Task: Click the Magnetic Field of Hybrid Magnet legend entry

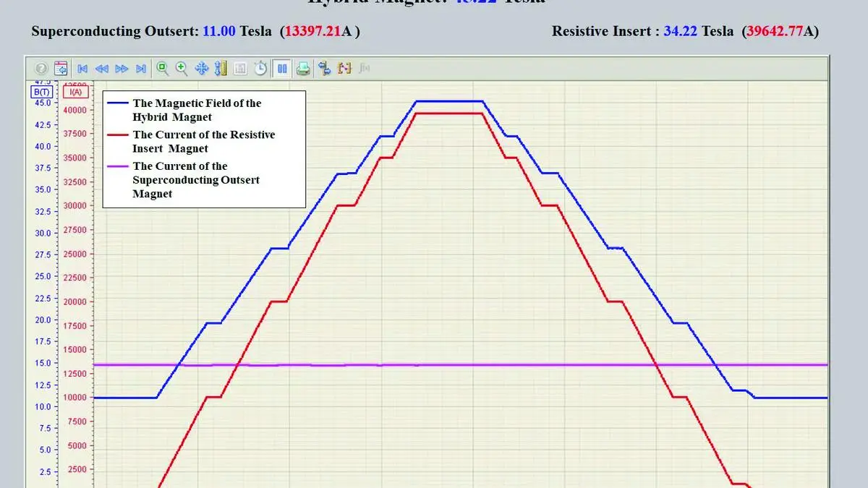Action: (x=197, y=110)
